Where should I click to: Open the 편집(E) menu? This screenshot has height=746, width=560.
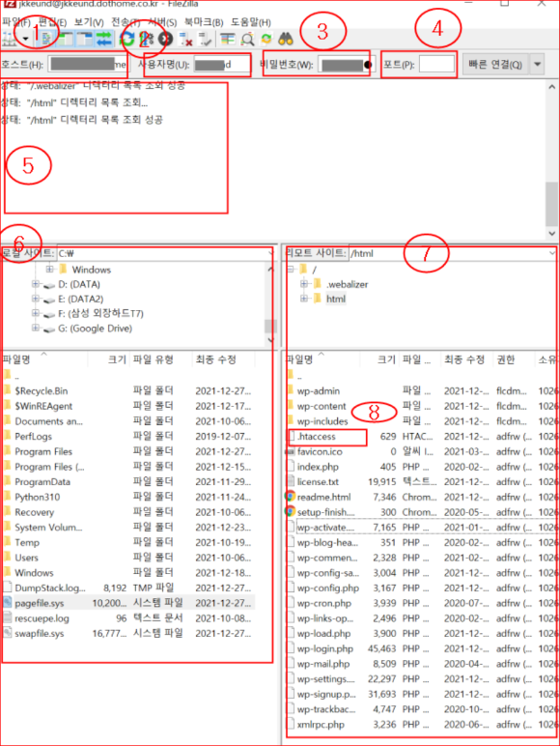(x=52, y=22)
